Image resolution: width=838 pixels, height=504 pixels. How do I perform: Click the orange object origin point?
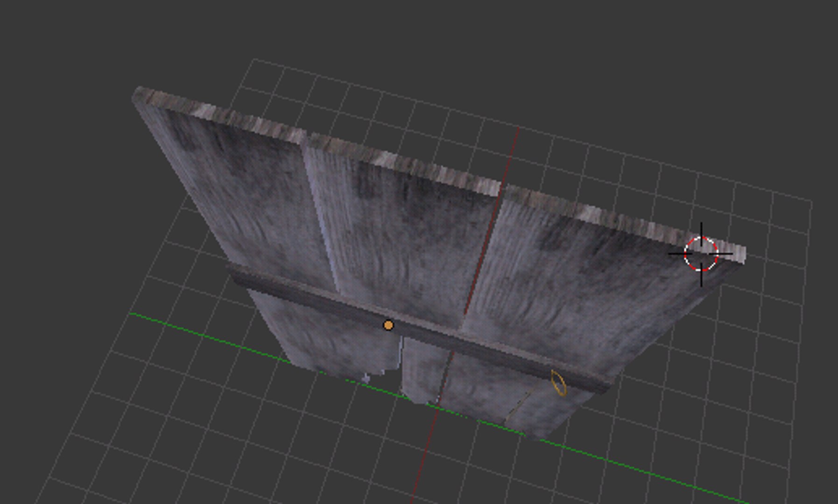pyautogui.click(x=388, y=325)
